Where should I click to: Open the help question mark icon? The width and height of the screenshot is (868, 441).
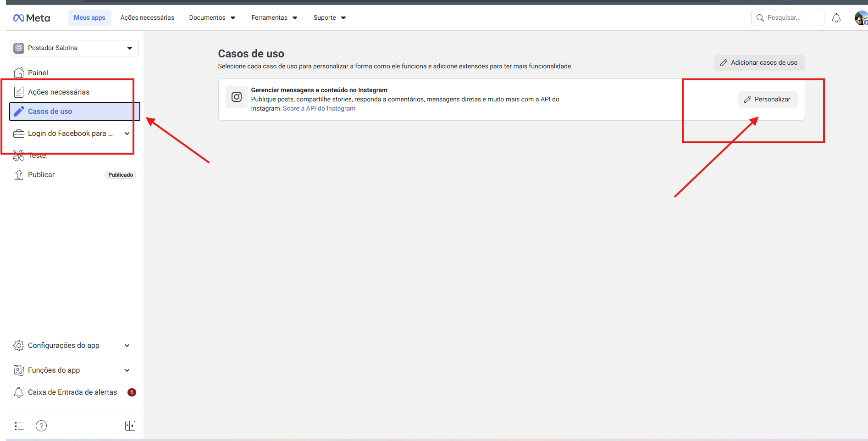(41, 426)
